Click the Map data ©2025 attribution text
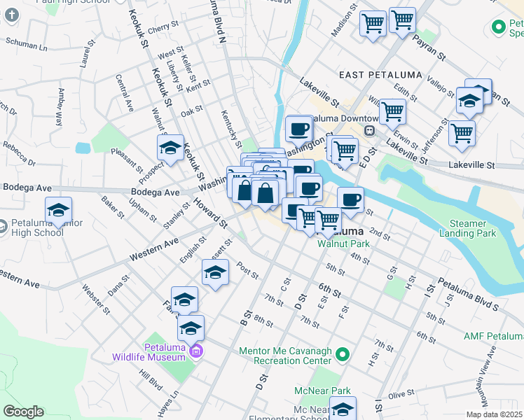Image resolution: width=524 pixels, height=420 pixels. [x=495, y=415]
